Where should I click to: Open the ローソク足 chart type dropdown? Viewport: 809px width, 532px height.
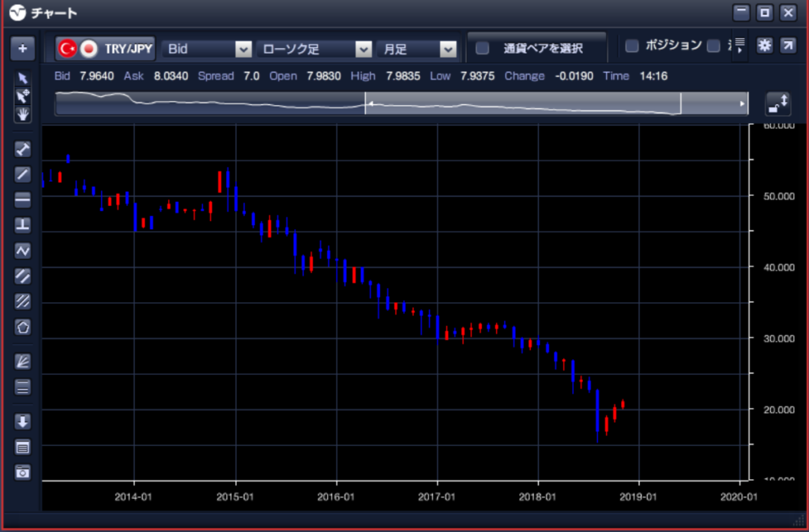click(314, 50)
